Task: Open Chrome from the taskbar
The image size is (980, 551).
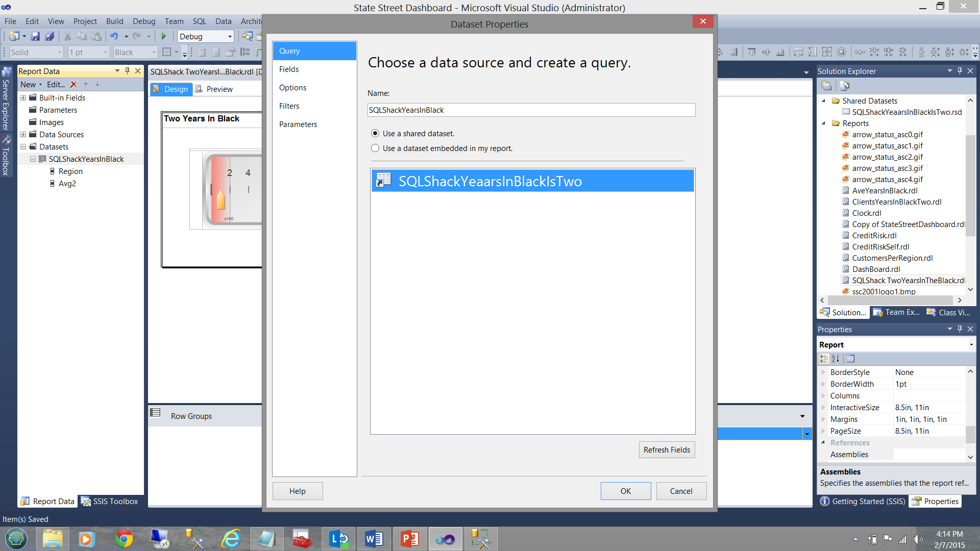Action: coord(124,539)
